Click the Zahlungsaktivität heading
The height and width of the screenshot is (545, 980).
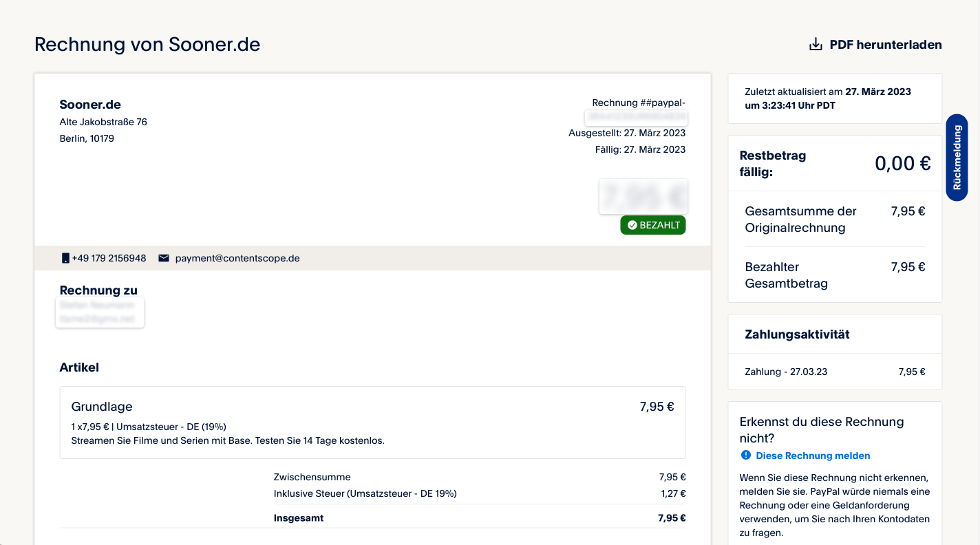[x=797, y=334]
